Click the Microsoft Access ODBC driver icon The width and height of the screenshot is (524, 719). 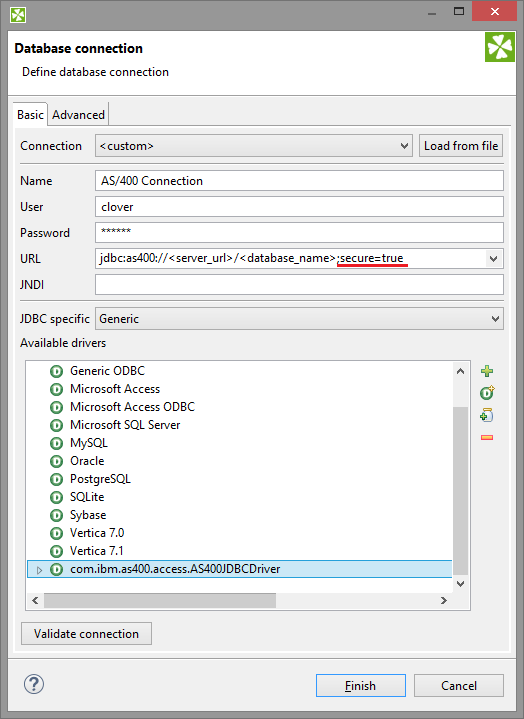click(56, 407)
